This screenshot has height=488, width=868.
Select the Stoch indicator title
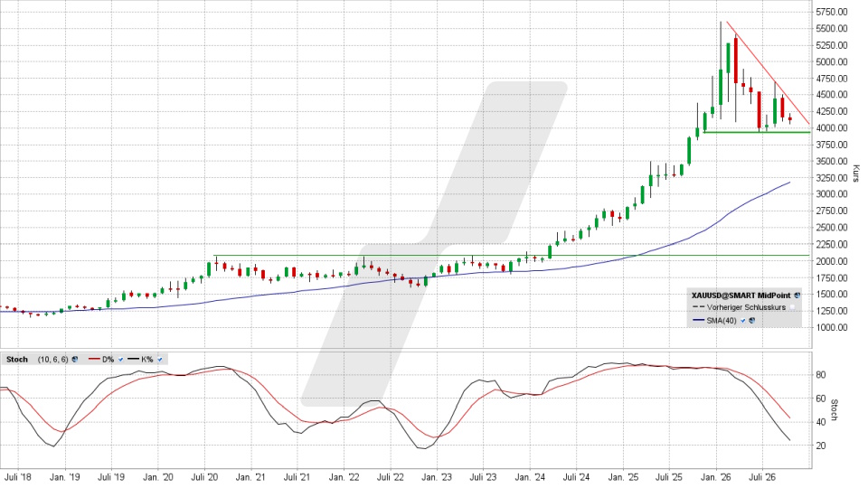click(x=17, y=359)
